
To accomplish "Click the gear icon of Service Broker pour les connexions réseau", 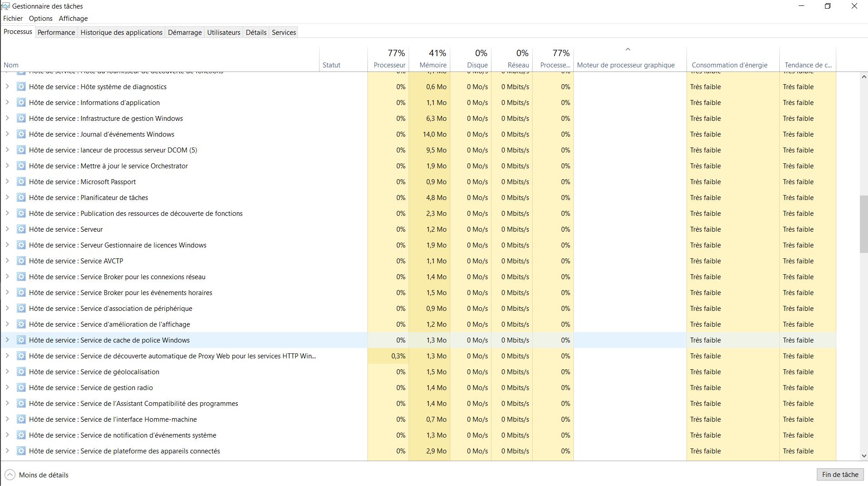I will pyautogui.click(x=21, y=277).
